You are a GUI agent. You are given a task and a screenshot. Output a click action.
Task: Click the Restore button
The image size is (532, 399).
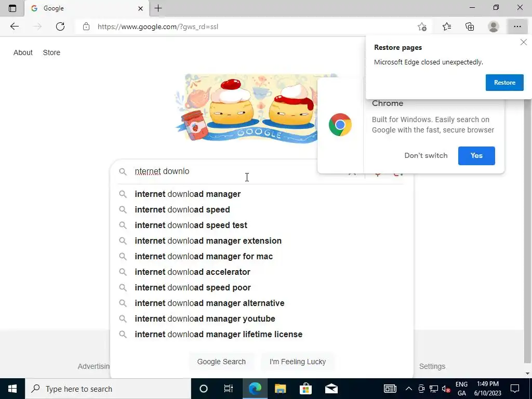504,83
